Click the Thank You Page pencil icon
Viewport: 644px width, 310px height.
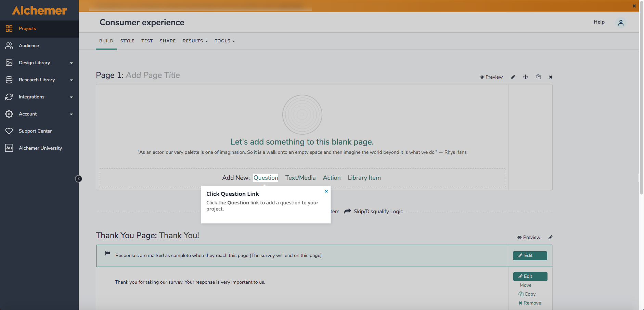click(x=551, y=237)
